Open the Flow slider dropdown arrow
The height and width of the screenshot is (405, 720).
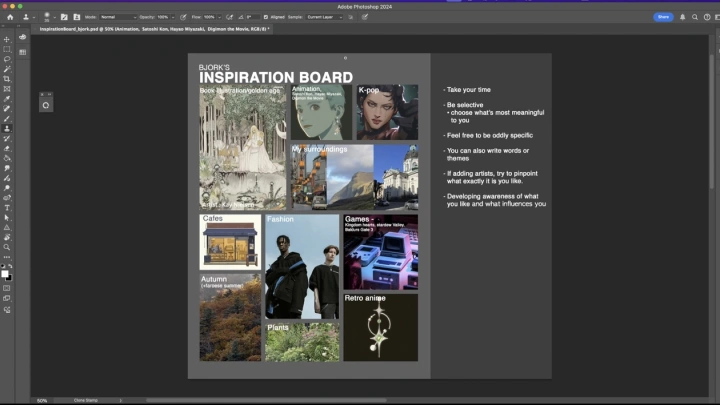(219, 17)
